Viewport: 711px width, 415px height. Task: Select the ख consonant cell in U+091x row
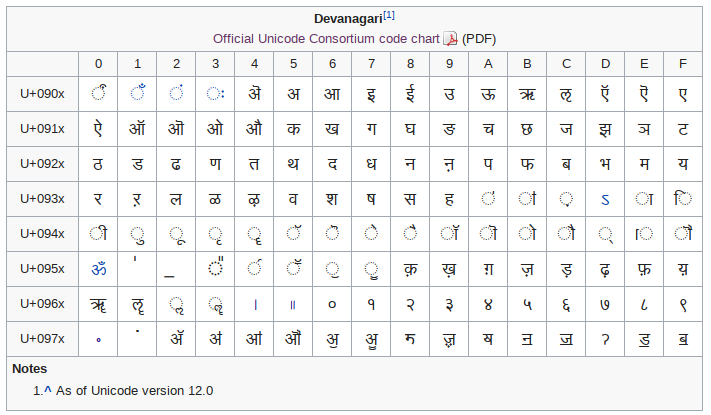(x=332, y=129)
